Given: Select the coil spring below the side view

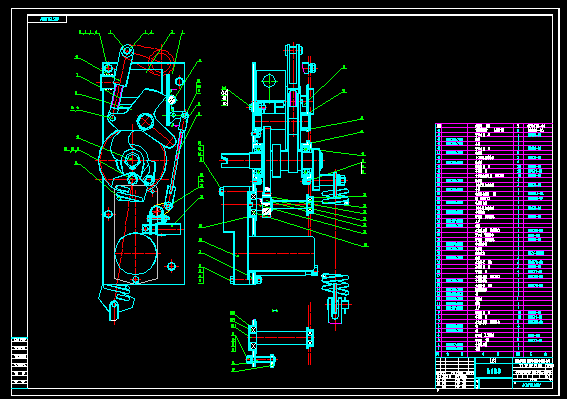Looking at the screenshot, I should (335, 284).
